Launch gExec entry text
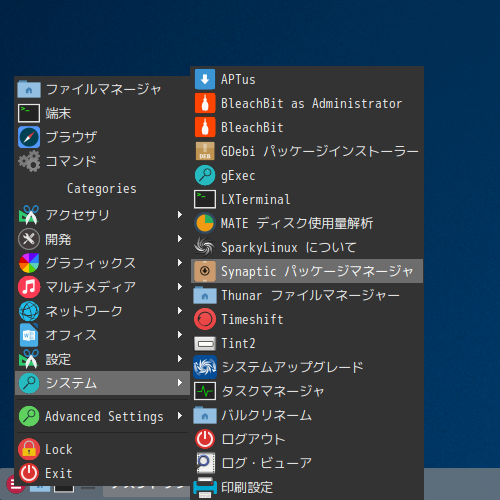Screen dimensions: 500x500 click(238, 176)
